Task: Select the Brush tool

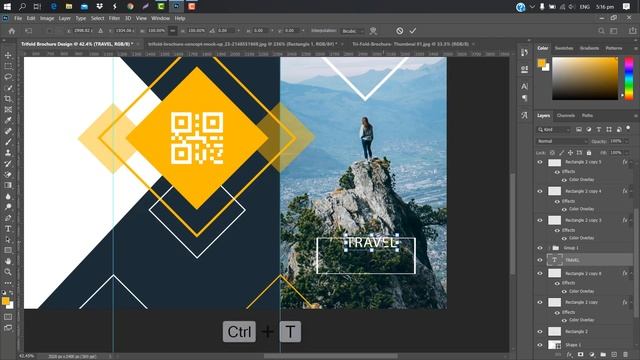Action: (8, 142)
